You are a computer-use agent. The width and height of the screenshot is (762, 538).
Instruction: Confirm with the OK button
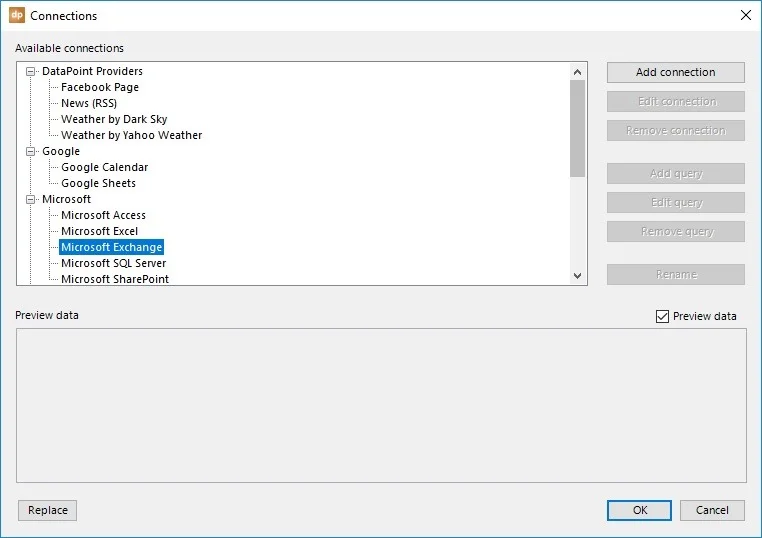pos(639,510)
